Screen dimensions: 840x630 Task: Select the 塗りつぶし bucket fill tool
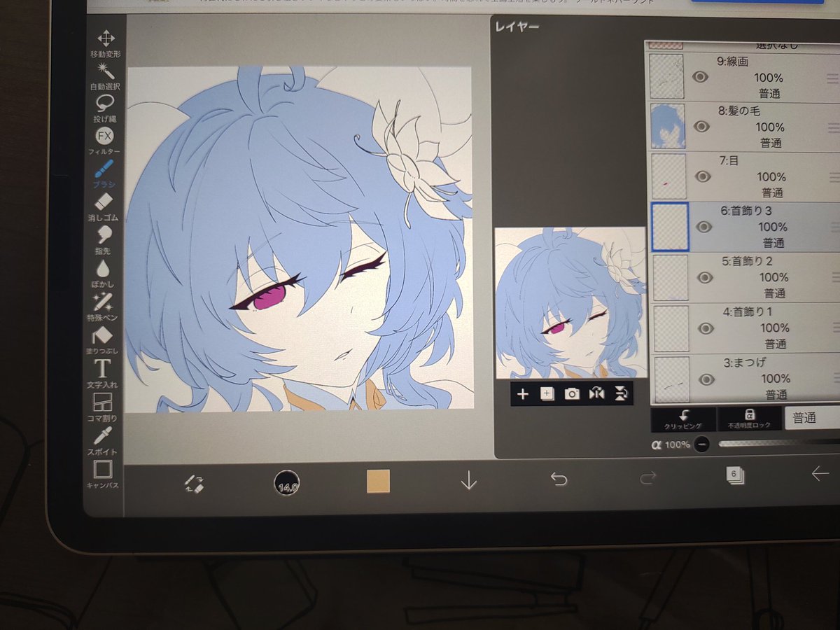pyautogui.click(x=102, y=341)
